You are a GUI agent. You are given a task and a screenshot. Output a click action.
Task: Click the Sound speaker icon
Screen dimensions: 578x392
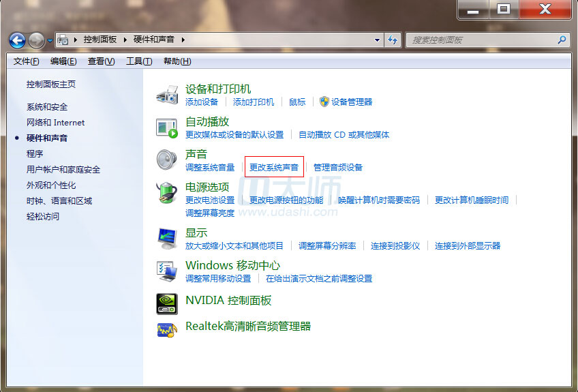coord(167,160)
